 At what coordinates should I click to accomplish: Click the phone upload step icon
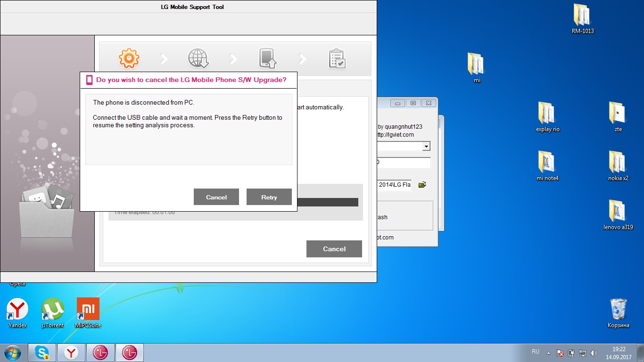[267, 58]
